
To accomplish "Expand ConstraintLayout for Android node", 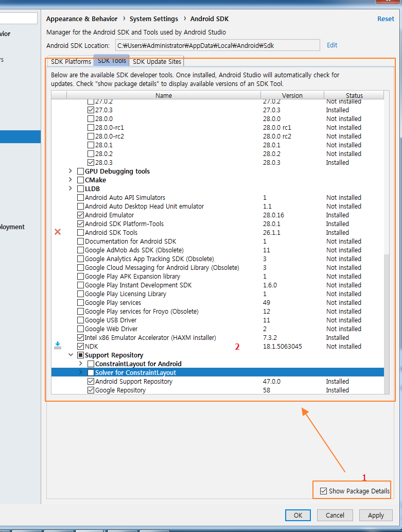I will click(x=81, y=364).
